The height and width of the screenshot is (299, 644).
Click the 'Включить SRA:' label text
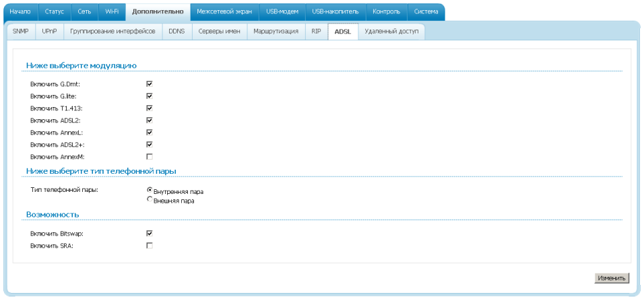point(52,246)
